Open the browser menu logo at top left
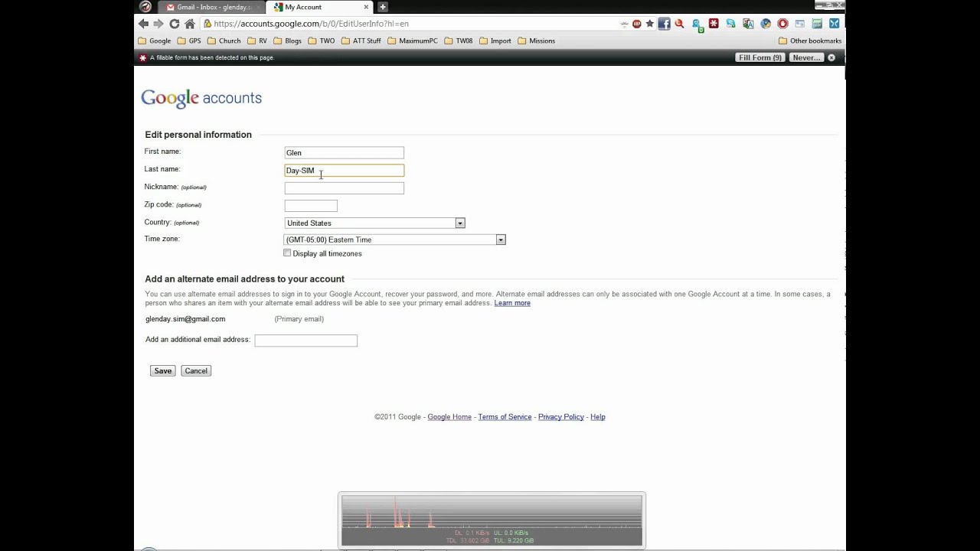The image size is (980, 551). (145, 7)
